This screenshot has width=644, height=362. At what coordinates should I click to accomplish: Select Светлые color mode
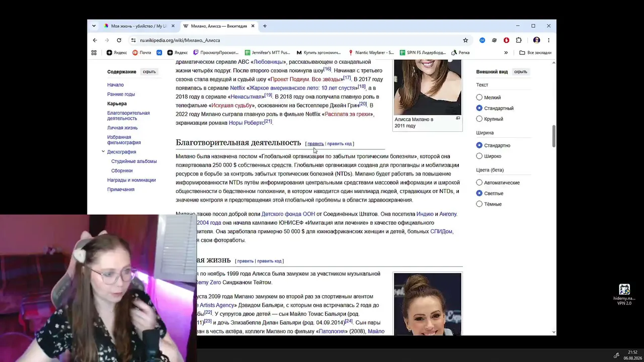pos(479,194)
